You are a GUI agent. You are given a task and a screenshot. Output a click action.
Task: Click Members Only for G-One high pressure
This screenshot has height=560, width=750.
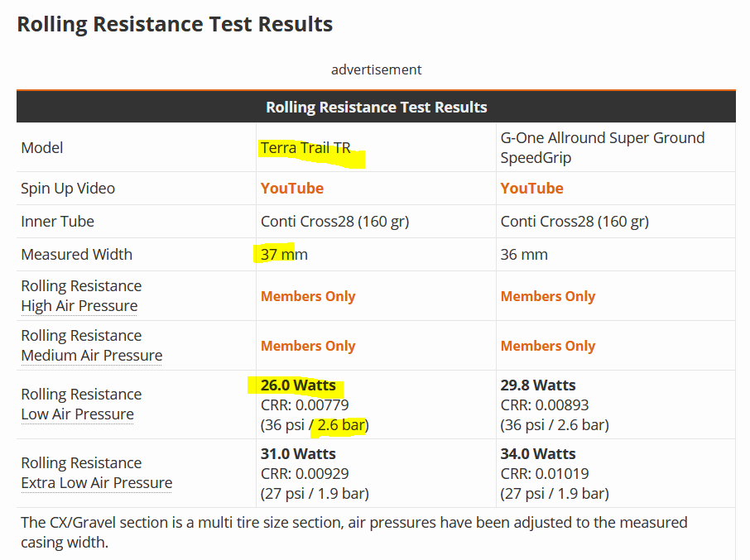click(548, 296)
